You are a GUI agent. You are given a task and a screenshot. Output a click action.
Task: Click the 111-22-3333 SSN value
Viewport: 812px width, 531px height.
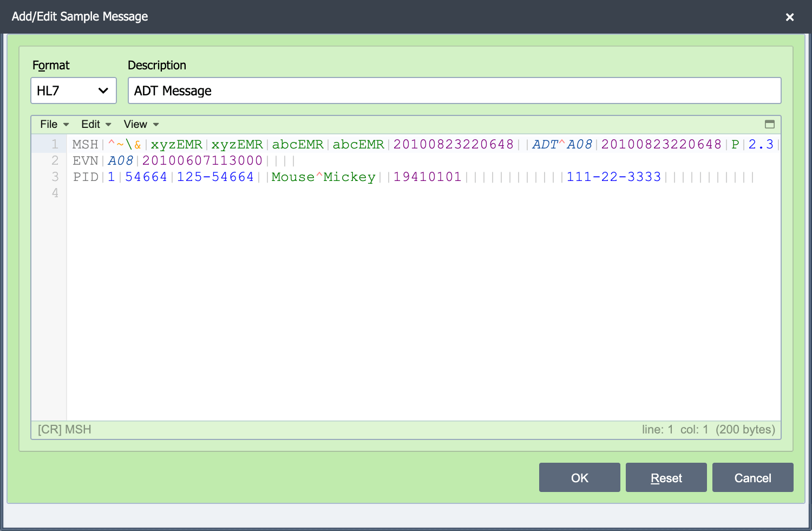[614, 177]
